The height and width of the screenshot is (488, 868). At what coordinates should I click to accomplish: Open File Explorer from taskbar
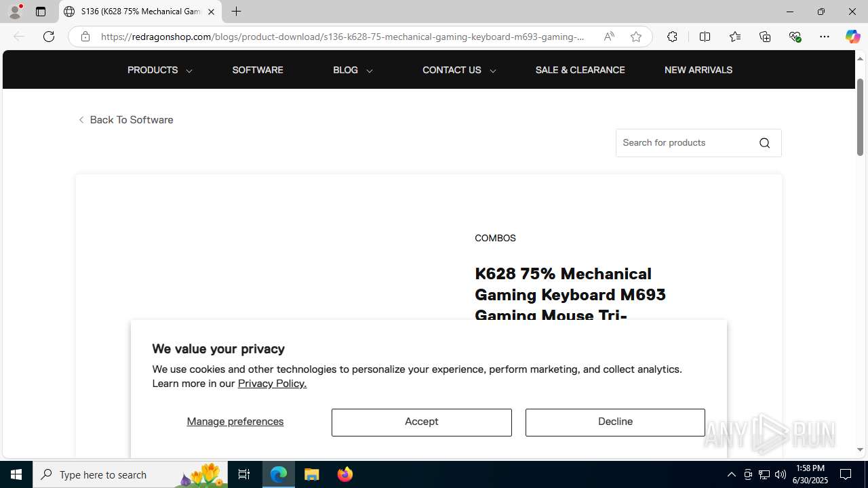coord(312,474)
